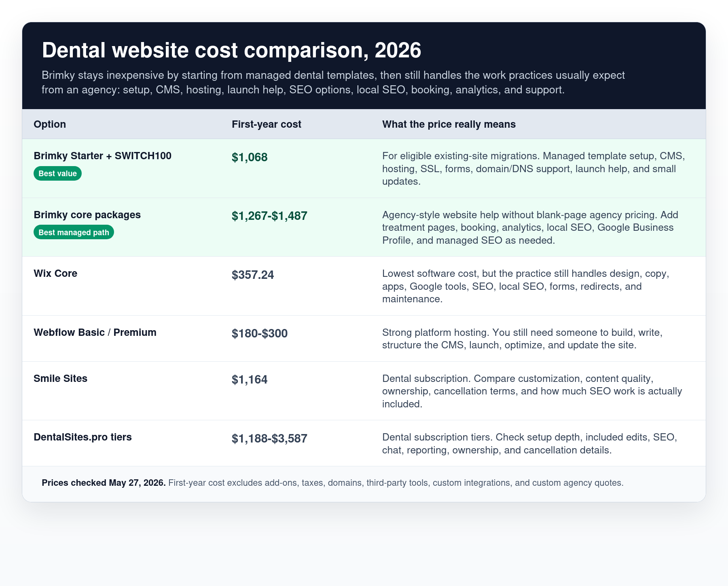Select the 'Smile Sites' option name

coord(61,378)
